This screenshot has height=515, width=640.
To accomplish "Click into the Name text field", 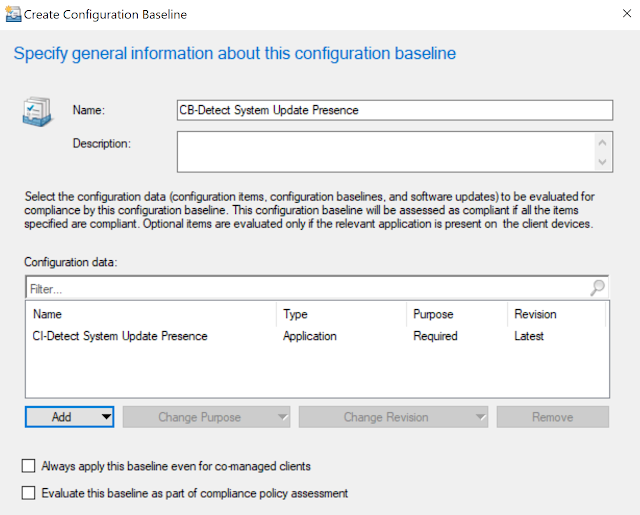I will 394,111.
